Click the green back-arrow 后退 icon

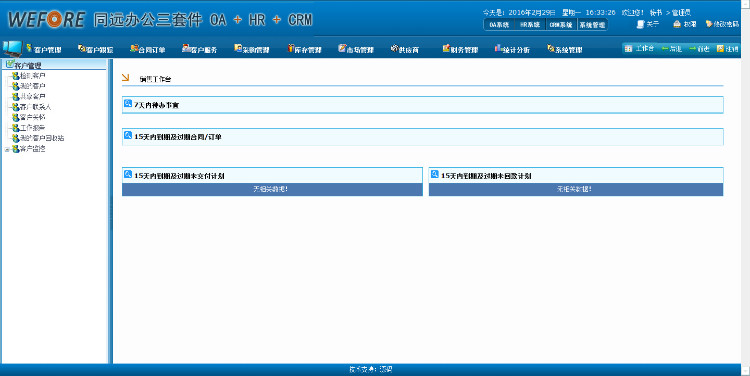coord(665,49)
